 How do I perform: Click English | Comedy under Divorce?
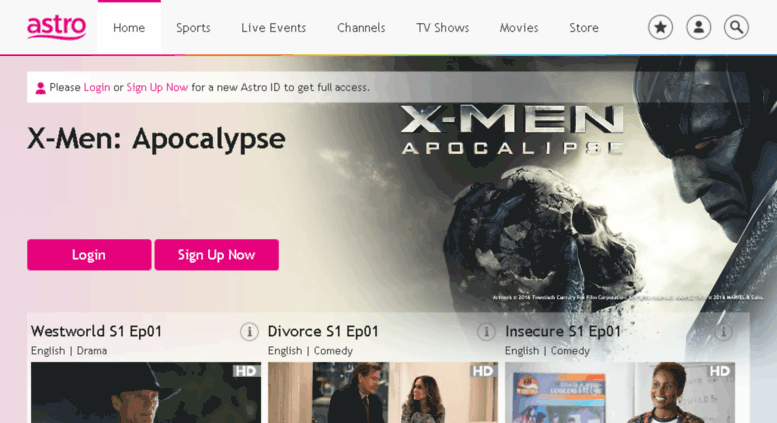click(x=310, y=351)
